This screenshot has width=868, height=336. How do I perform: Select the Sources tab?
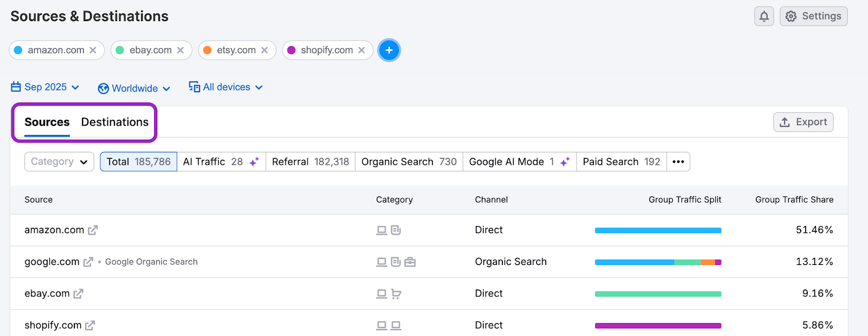pos(47,122)
